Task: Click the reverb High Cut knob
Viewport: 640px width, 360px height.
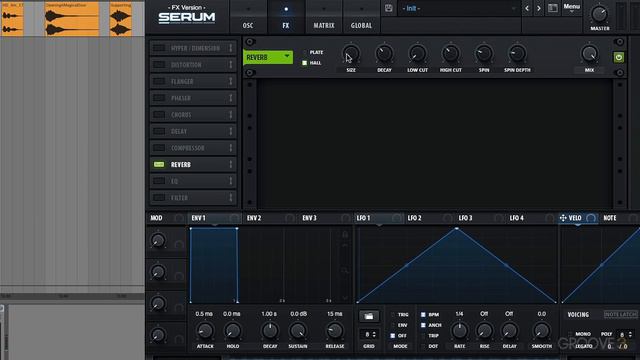Action: pyautogui.click(x=451, y=54)
